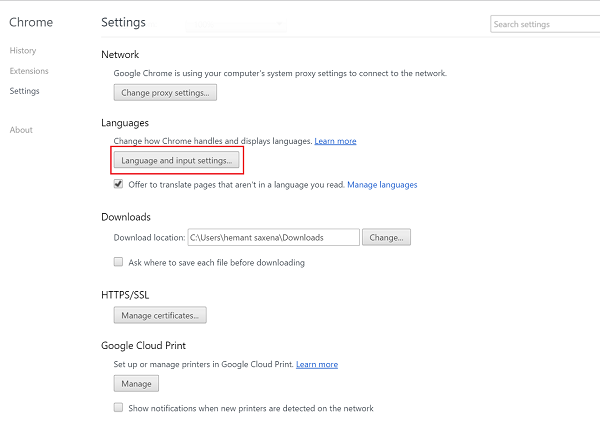Enable Ask where to save each file

pyautogui.click(x=119, y=262)
